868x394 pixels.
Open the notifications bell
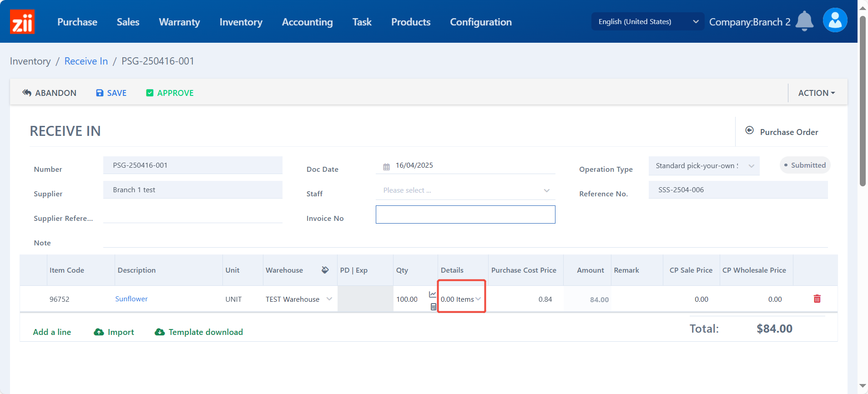804,21
